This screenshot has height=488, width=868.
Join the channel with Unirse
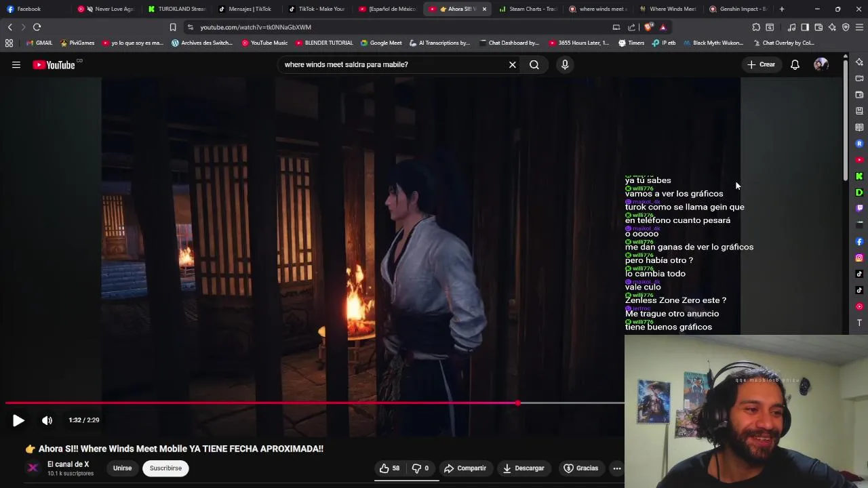coord(122,468)
